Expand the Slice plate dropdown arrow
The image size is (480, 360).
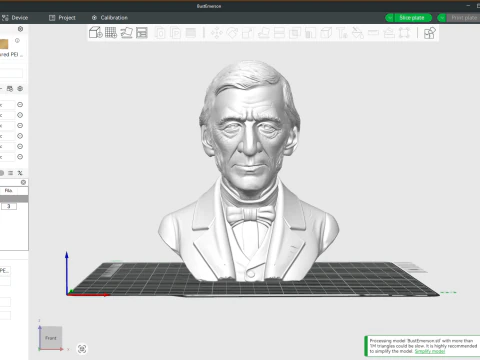(x=389, y=18)
